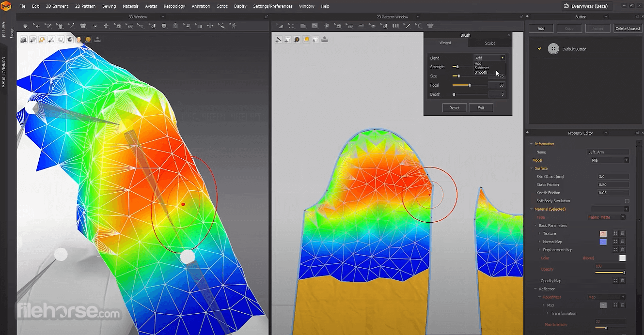Open the Library side tab

tap(12, 32)
